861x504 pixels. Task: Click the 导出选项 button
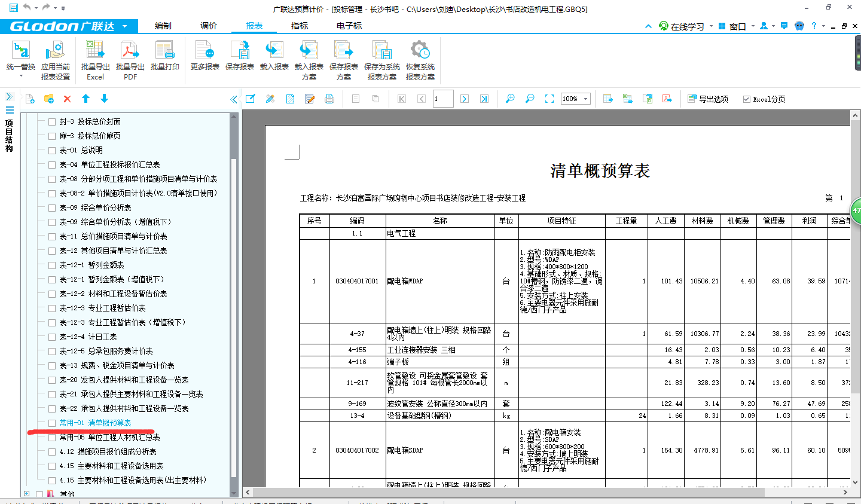pyautogui.click(x=708, y=99)
